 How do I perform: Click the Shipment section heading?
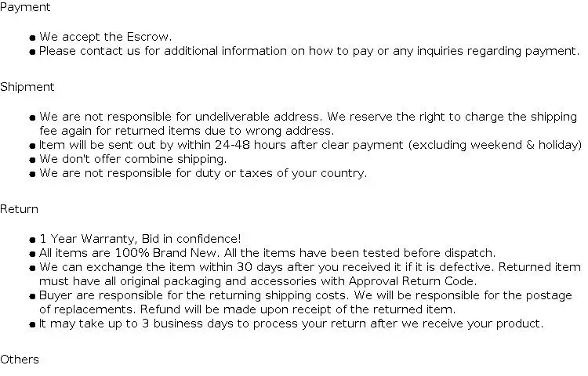27,87
